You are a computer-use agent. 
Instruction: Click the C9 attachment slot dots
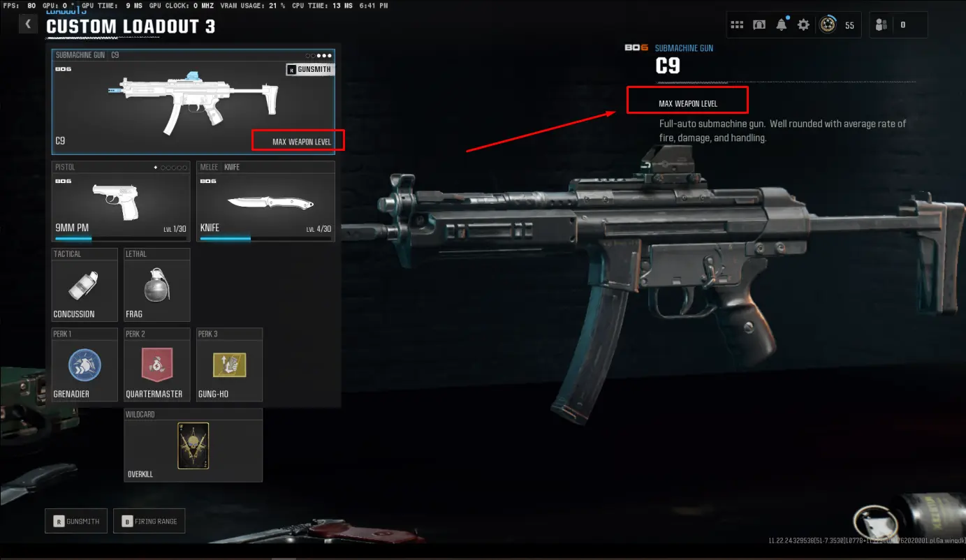click(319, 55)
